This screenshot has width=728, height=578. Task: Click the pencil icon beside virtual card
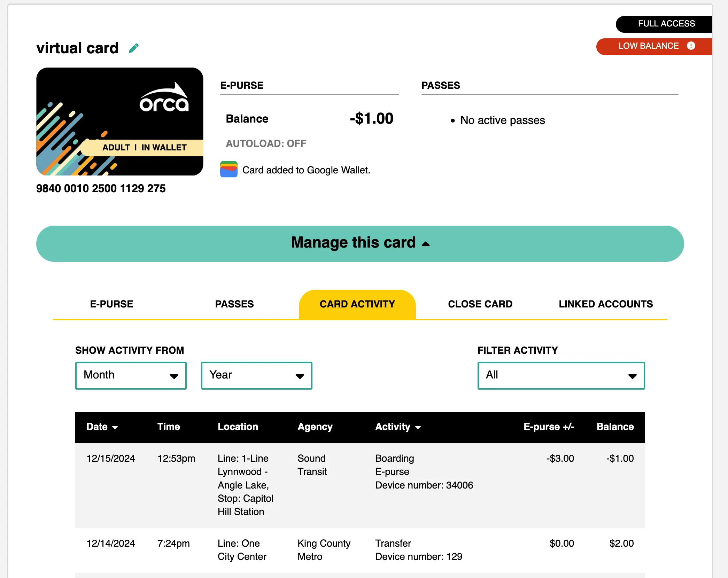coord(134,48)
